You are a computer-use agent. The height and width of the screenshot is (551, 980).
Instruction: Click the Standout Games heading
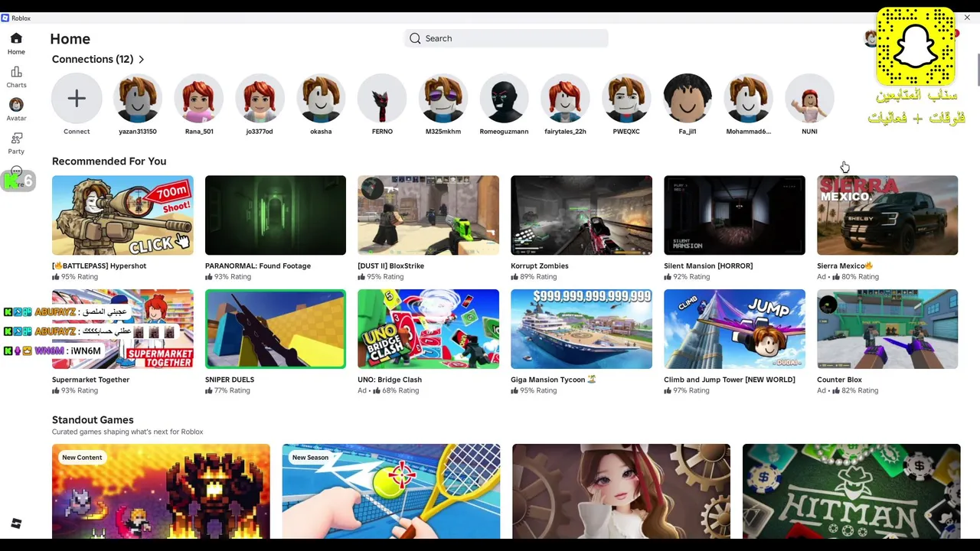tap(93, 419)
